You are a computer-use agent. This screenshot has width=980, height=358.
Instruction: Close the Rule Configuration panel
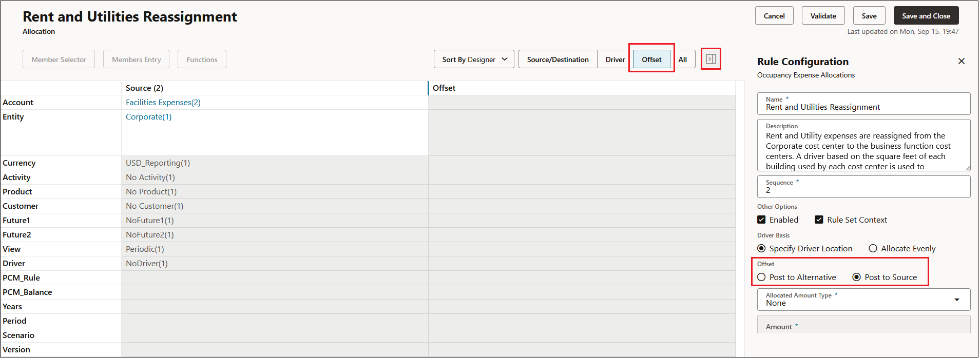click(x=962, y=61)
